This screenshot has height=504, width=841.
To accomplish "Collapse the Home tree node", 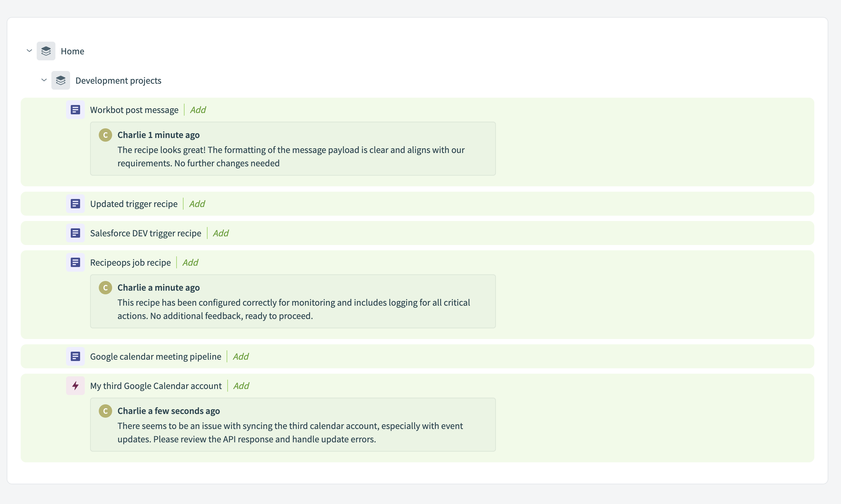I will [x=29, y=51].
